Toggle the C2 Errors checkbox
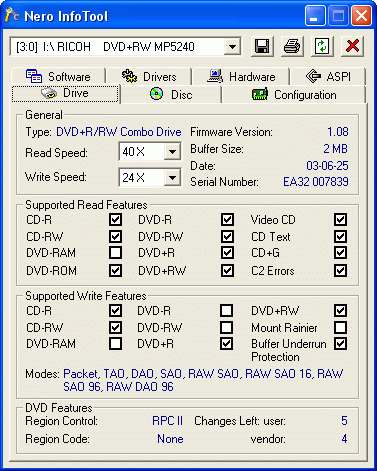The height and width of the screenshot is (471, 377). tap(340, 270)
